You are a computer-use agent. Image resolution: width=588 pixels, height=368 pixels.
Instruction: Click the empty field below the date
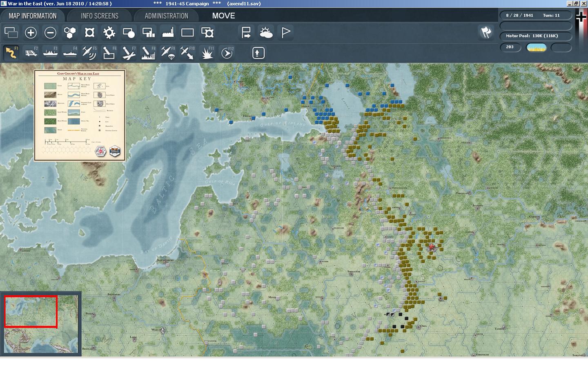(536, 26)
